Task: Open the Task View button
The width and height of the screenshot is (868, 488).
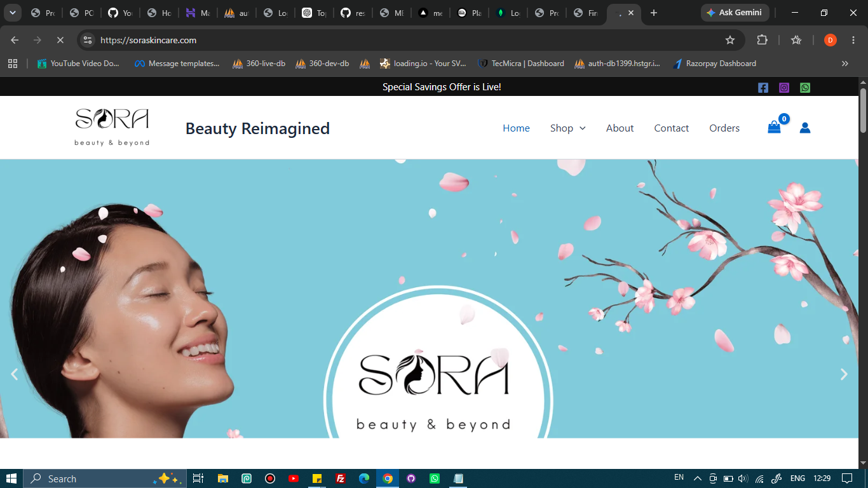Action: [198, 478]
